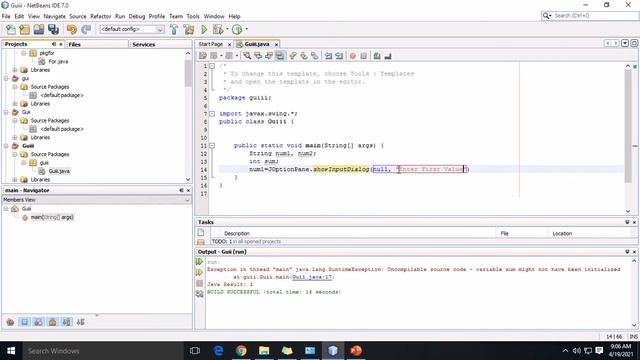
Task: Close the Guiii.java editor tab
Action: (276, 44)
